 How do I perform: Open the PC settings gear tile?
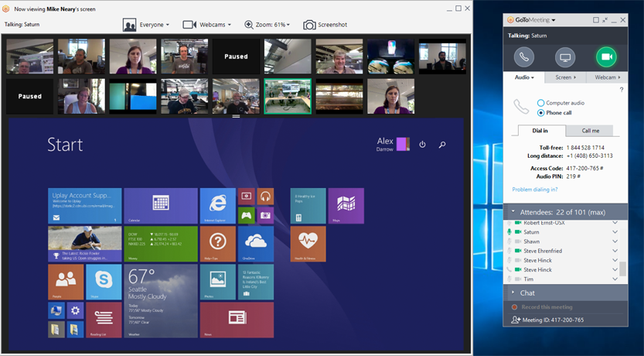(75, 311)
